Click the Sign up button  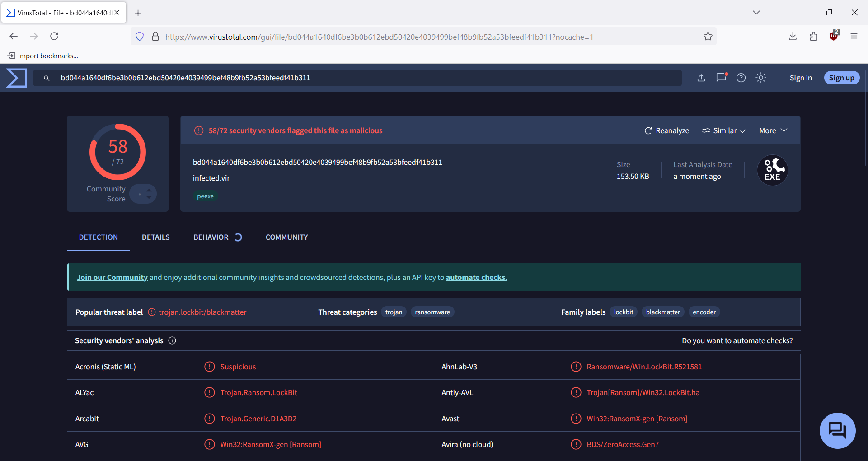tap(842, 78)
